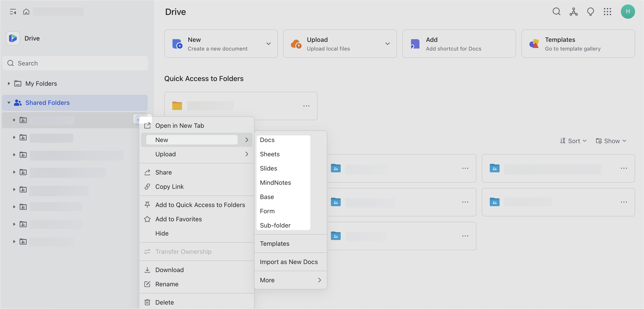The height and width of the screenshot is (309, 644).
Task: Choose Add to Favorites
Action: 196,219
